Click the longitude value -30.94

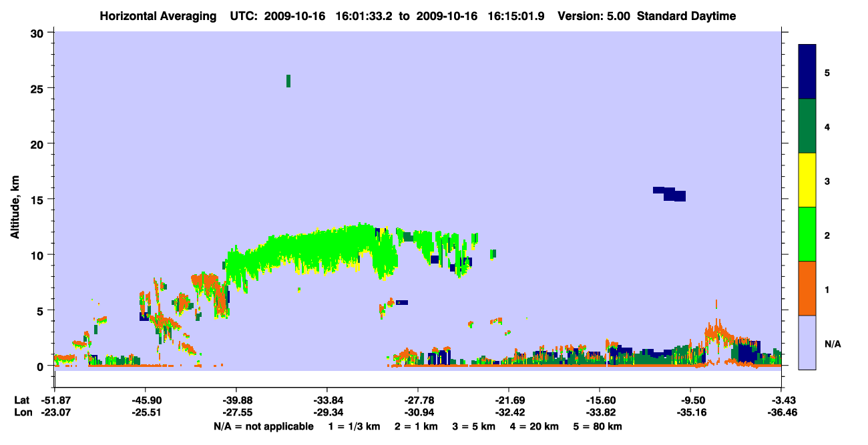[418, 412]
